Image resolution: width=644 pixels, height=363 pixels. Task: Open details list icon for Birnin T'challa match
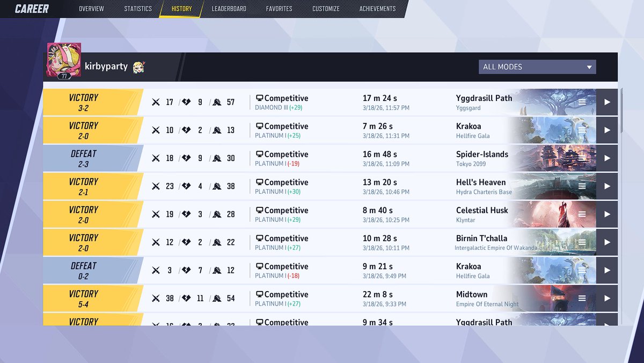click(582, 242)
